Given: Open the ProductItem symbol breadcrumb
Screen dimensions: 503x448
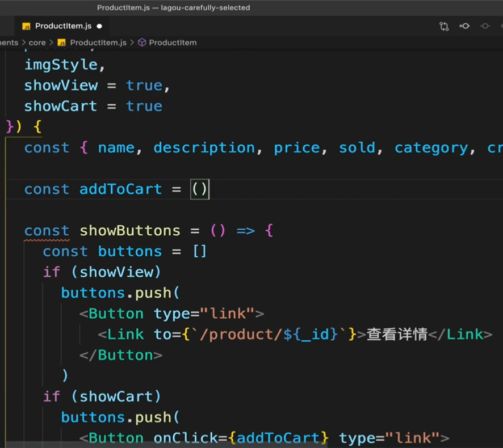Looking at the screenshot, I should click(173, 43).
